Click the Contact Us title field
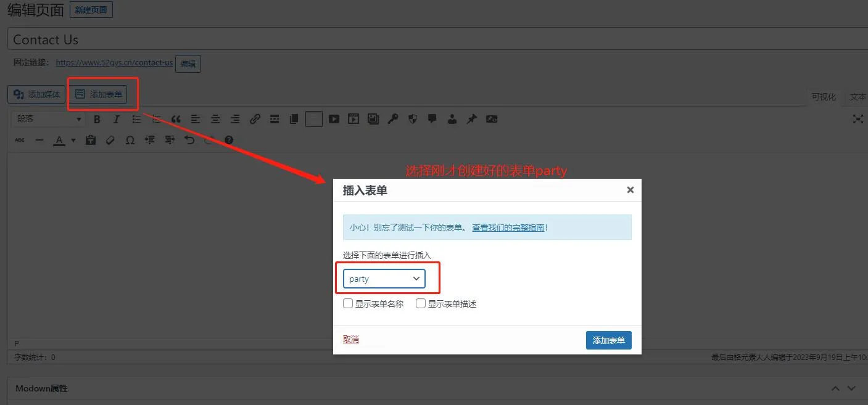The width and height of the screenshot is (868, 405). [x=432, y=39]
